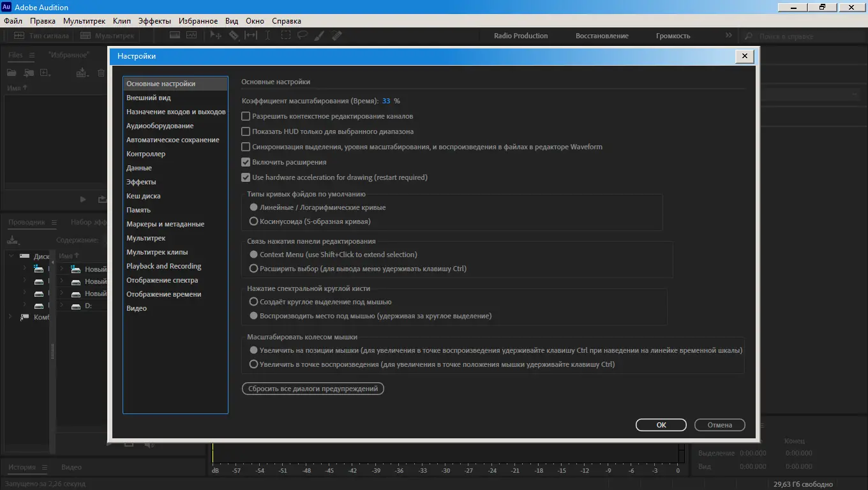This screenshot has width=868, height=490.
Task: Select the Slip tool in the toolbar
Action: [x=251, y=36]
